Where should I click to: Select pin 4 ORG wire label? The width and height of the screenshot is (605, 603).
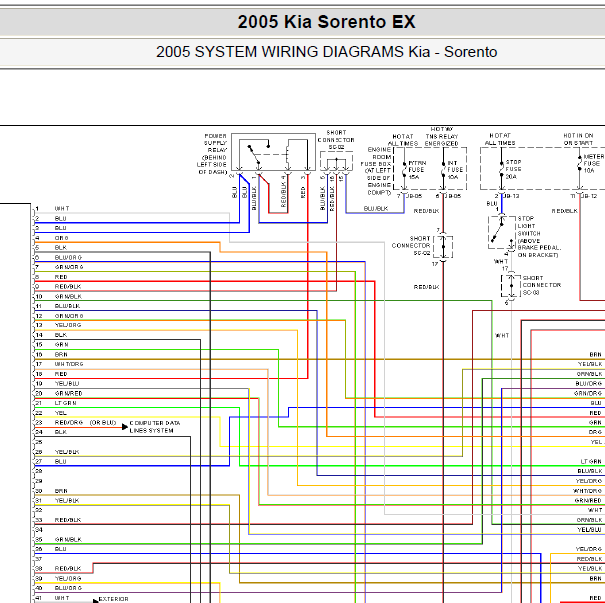pos(61,238)
